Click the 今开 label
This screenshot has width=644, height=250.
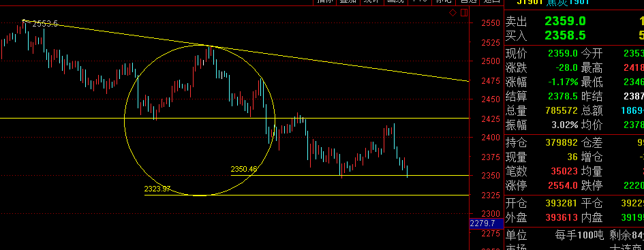592,53
